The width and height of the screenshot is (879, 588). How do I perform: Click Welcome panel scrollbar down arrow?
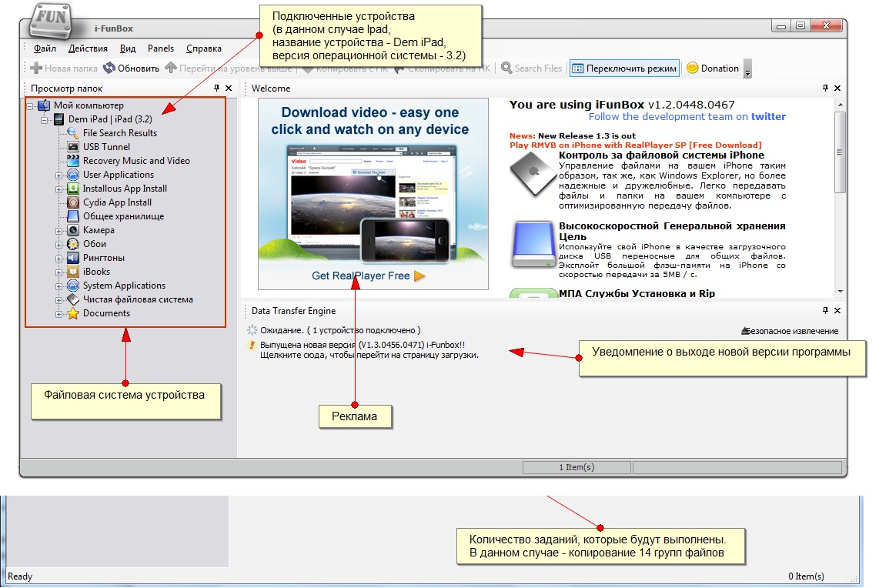click(841, 292)
